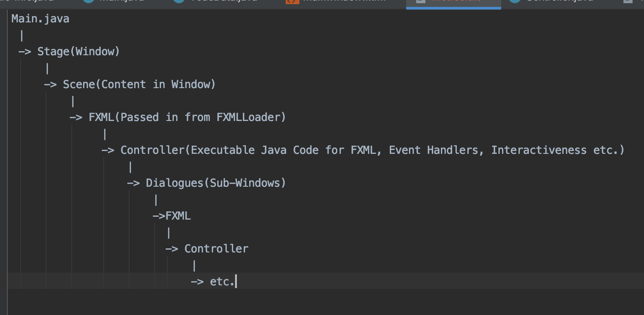Place cursor in FXML(Passed in from FXMLLoader) line
This screenshot has height=315, width=644.
tap(178, 117)
